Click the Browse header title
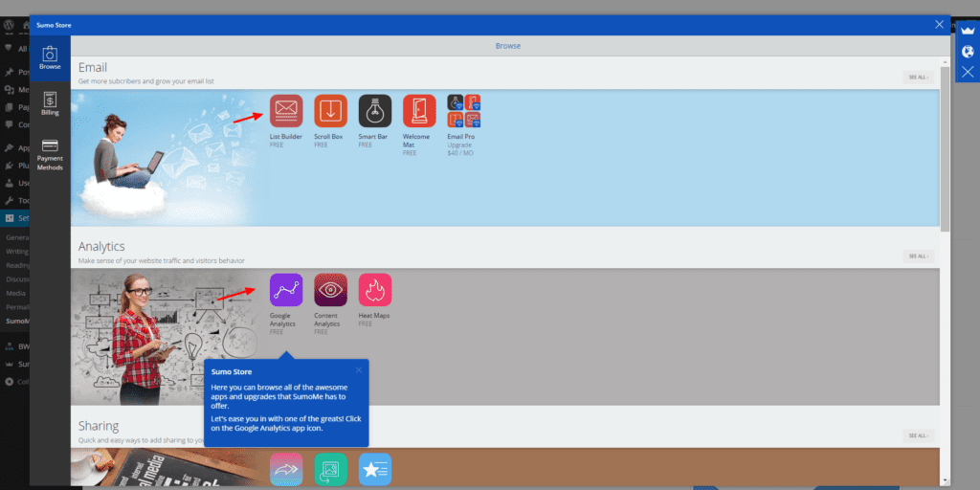Viewport: 980px width, 490px height. 507,46
